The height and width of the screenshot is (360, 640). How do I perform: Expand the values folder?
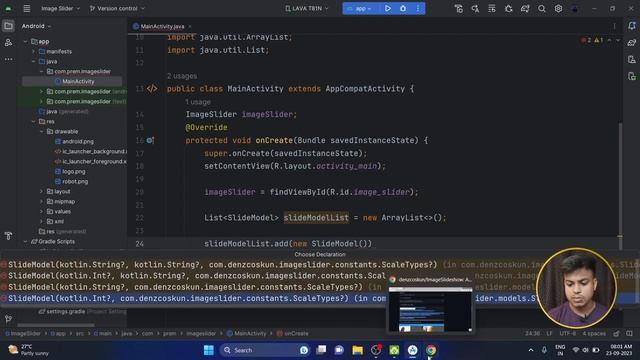point(41,211)
